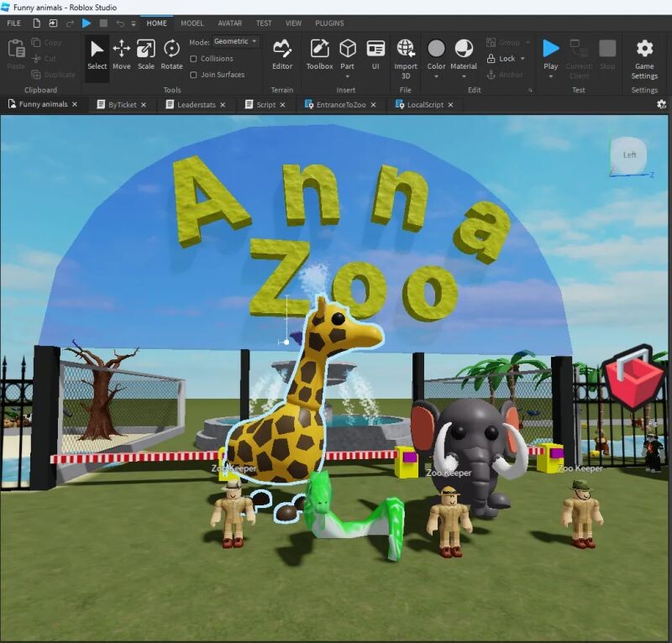
Task: Enable the Collisions checkbox
Action: coord(194,59)
